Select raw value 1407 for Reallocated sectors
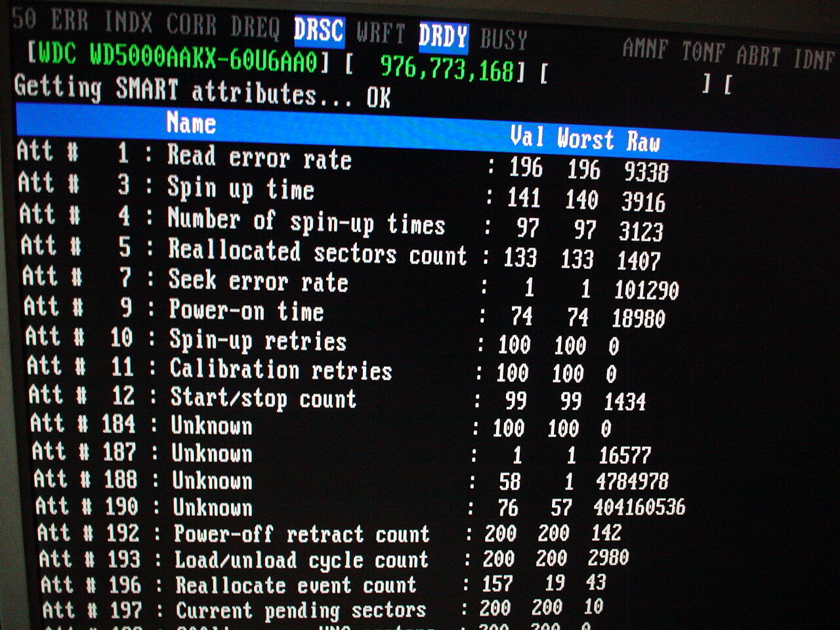Viewport: 840px width, 630px height. [x=638, y=261]
